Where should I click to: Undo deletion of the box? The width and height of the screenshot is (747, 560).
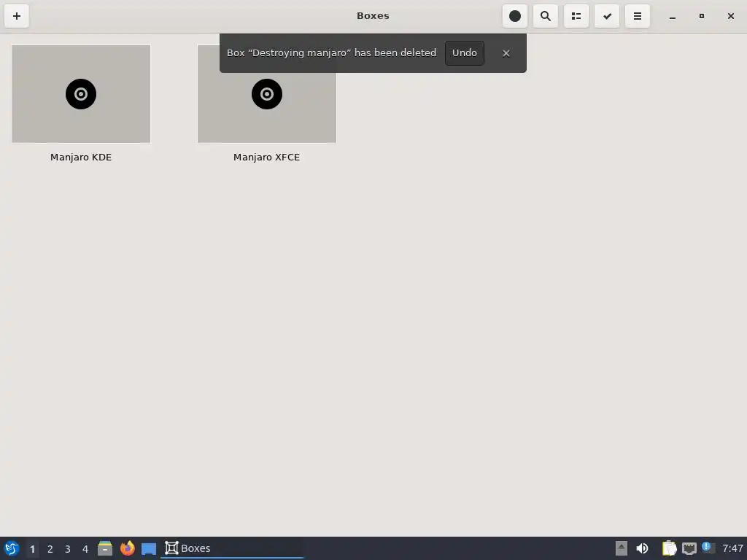[x=465, y=52]
